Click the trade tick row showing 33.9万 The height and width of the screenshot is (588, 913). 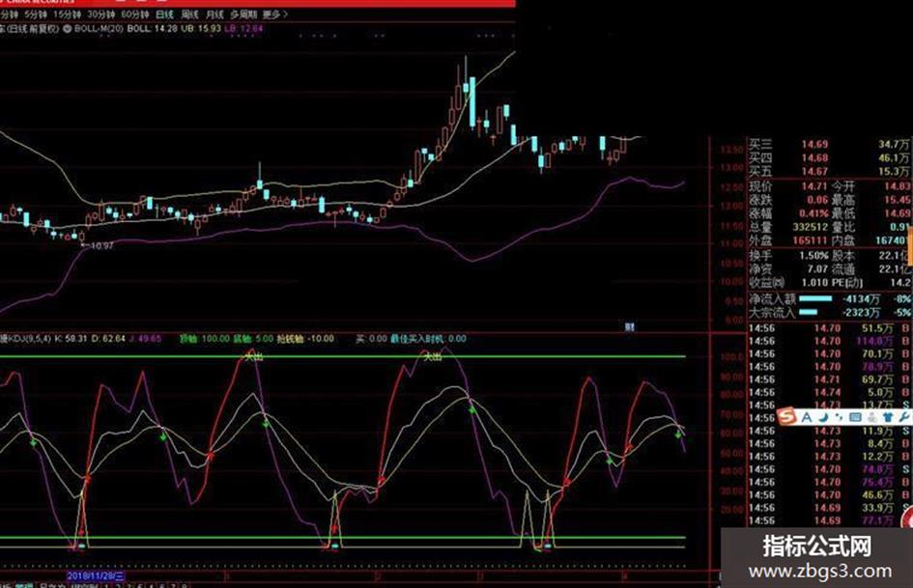(830, 508)
